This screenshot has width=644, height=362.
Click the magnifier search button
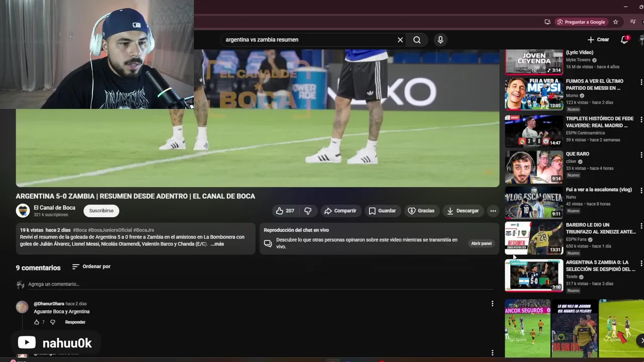pyautogui.click(x=417, y=40)
